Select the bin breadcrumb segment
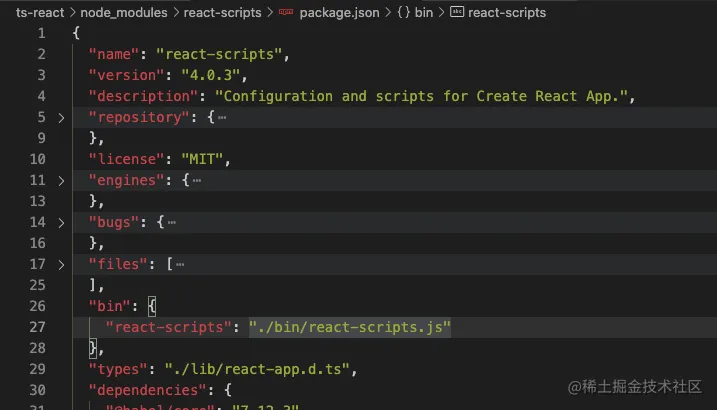 (x=423, y=12)
